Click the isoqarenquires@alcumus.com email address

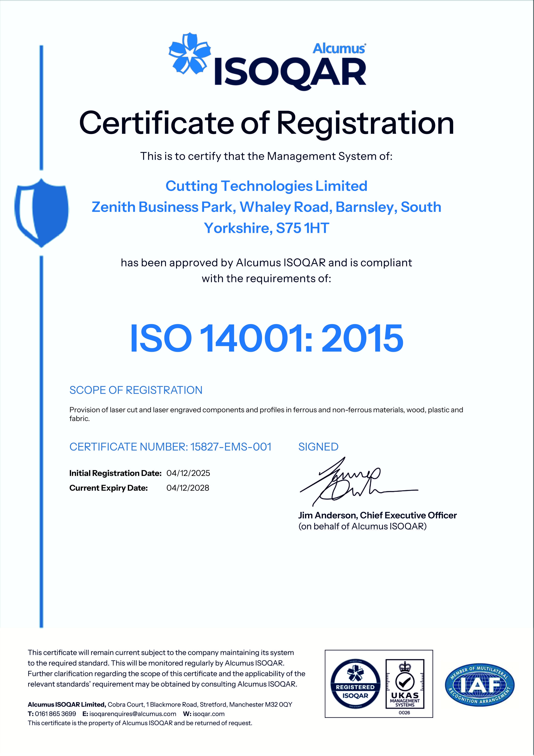(x=133, y=714)
